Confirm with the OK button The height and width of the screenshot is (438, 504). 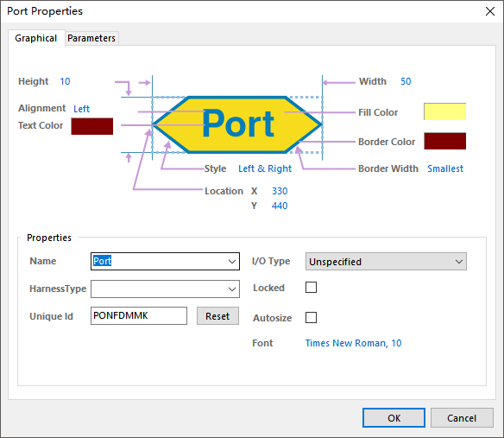(394, 418)
